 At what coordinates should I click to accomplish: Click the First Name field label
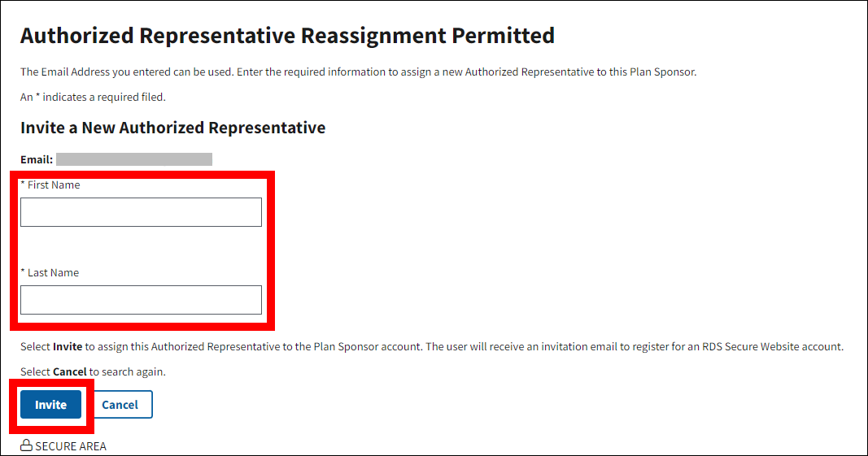54,185
